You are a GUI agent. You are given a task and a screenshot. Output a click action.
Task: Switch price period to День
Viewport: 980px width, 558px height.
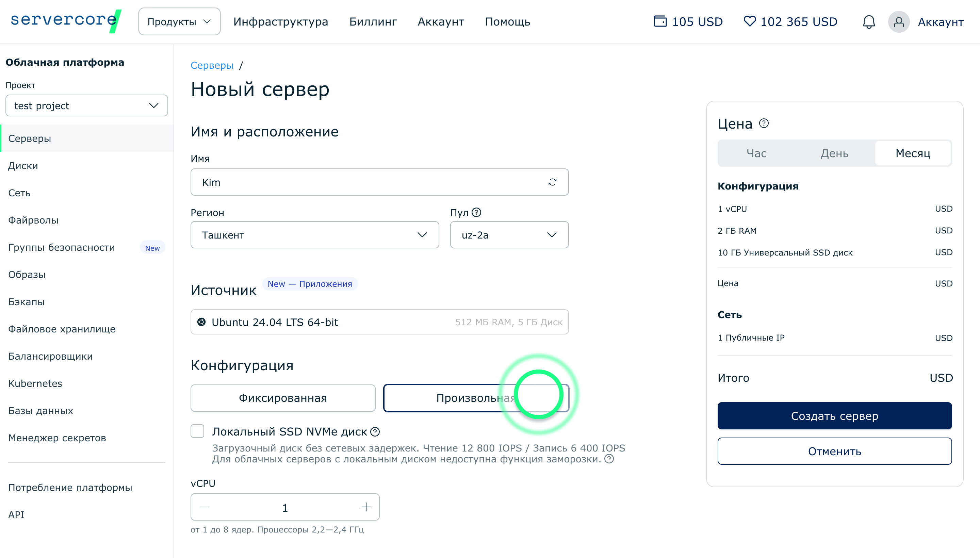pyautogui.click(x=834, y=153)
